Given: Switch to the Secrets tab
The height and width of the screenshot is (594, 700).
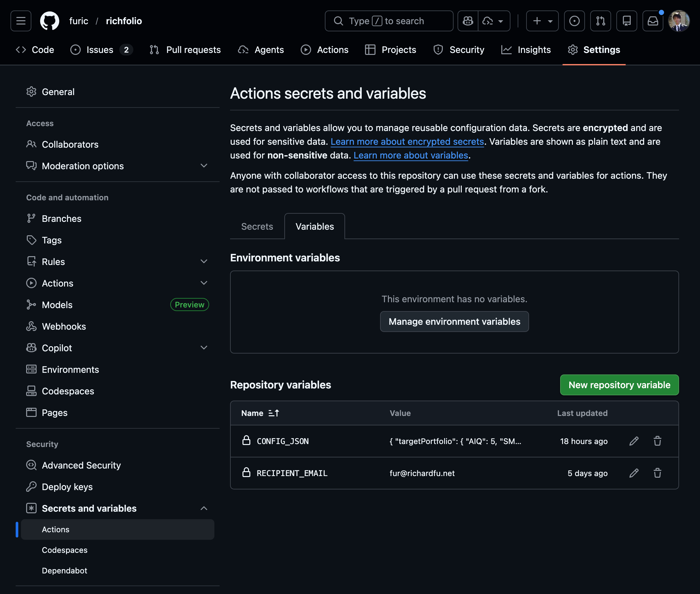Looking at the screenshot, I should click(x=257, y=226).
